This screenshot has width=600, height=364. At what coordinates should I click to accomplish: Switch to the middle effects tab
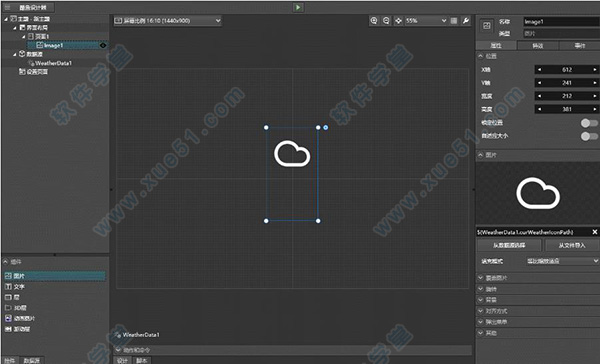[538, 46]
